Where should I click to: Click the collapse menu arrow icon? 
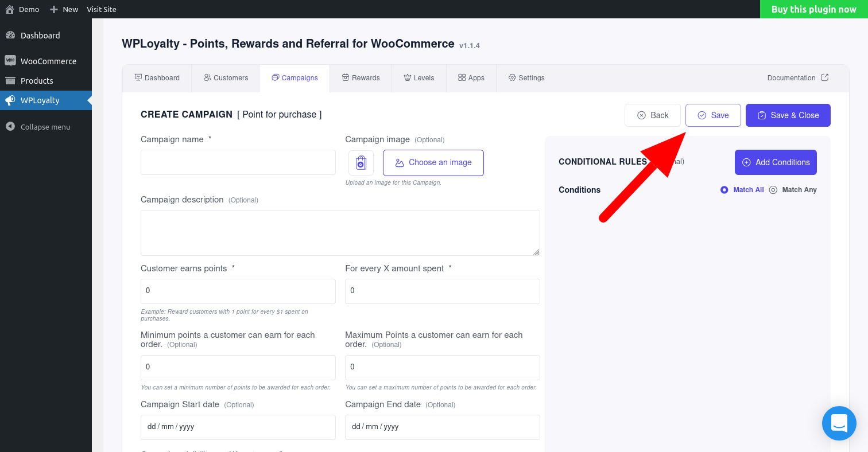[x=10, y=127]
